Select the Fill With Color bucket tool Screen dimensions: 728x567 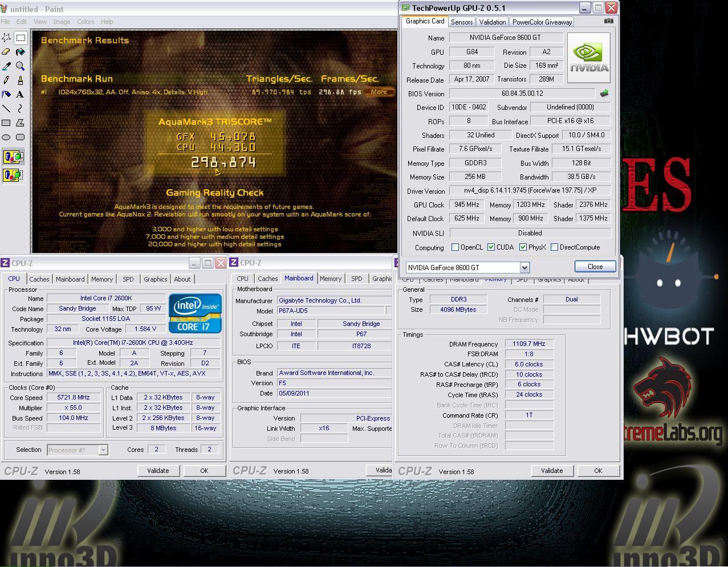click(21, 52)
